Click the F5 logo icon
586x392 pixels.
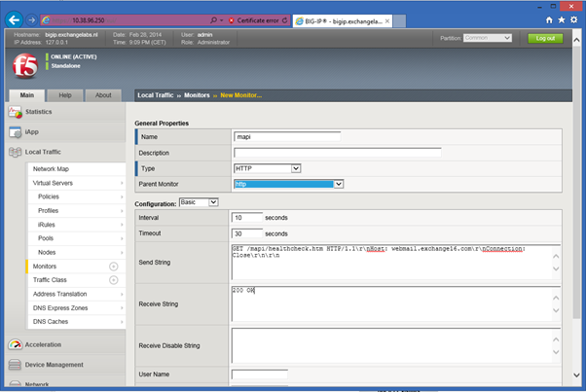coord(25,66)
